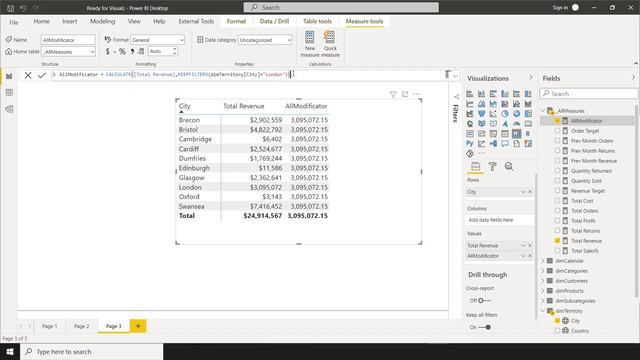
Task: Check the Prev Month Orders measure
Action: click(x=557, y=141)
